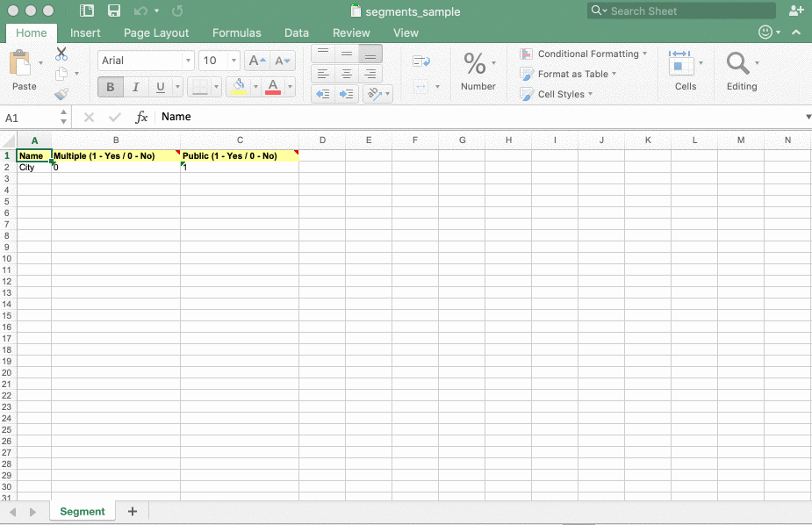Toggle Underline formatting

(161, 87)
